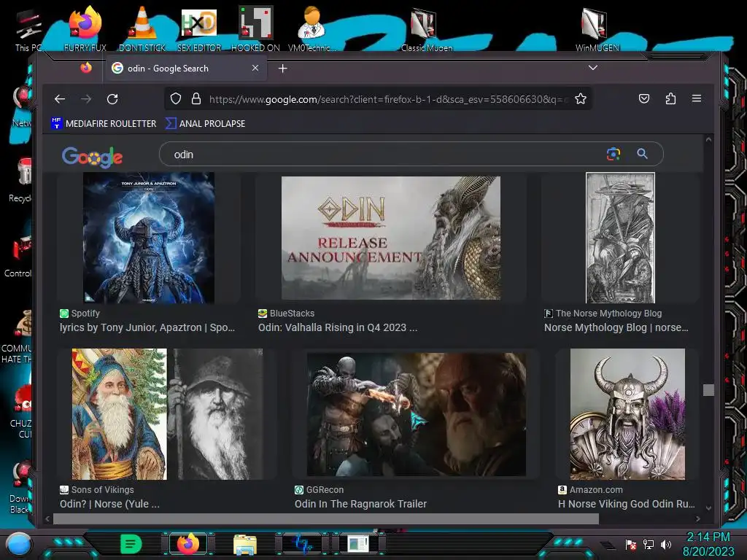
Task: Open the DONT STICK VLC desktop shortcut
Action: click(x=142, y=28)
